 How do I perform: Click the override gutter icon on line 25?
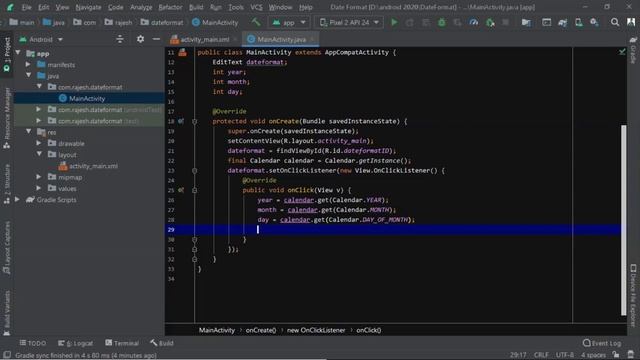pos(181,190)
